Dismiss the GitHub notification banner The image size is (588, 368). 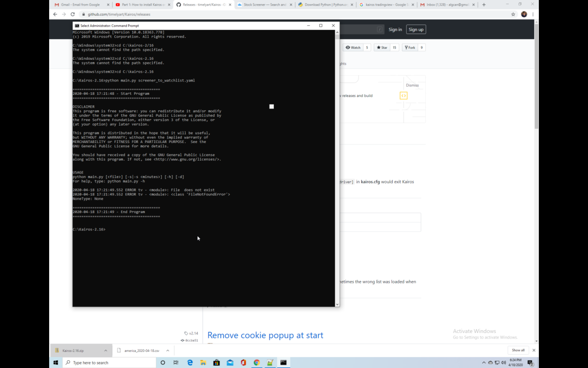click(412, 85)
